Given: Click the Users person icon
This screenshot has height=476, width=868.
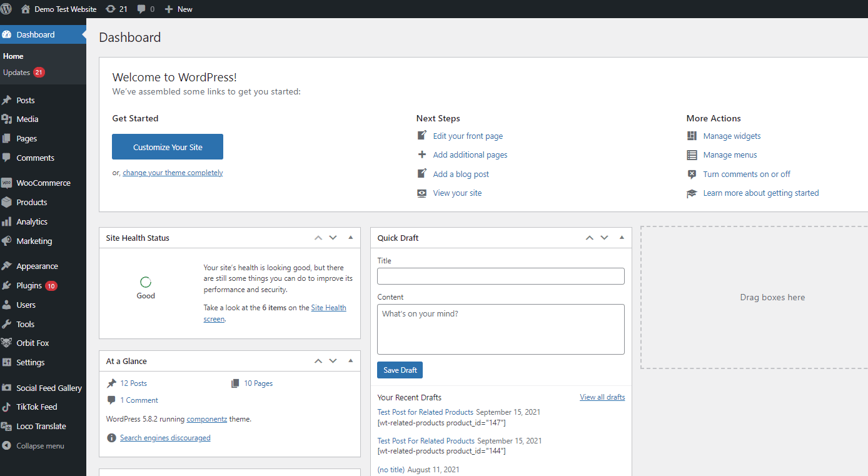Looking at the screenshot, I should click(x=7, y=305).
